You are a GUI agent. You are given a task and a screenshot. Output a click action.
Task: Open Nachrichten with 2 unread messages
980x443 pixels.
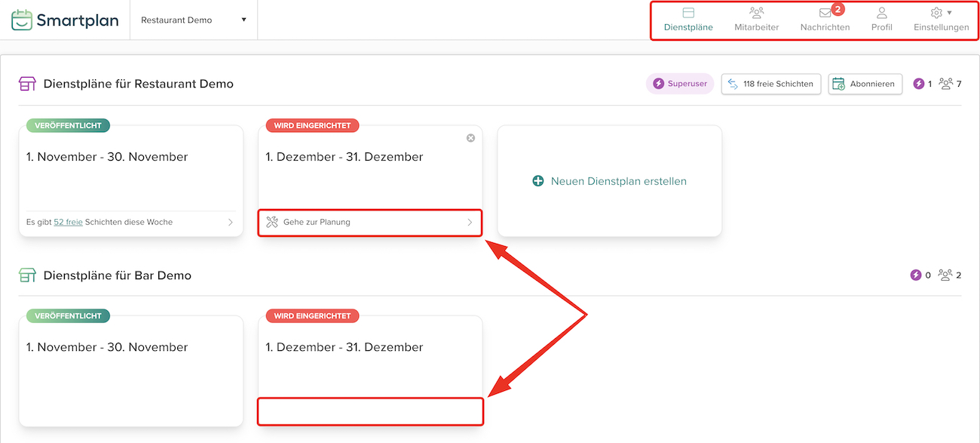coord(825,20)
